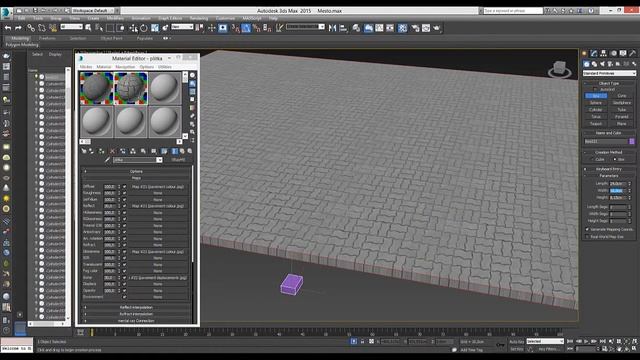Image resolution: width=640 pixels, height=360 pixels.
Task: Click Reset Map red X icon
Action: 113,151
